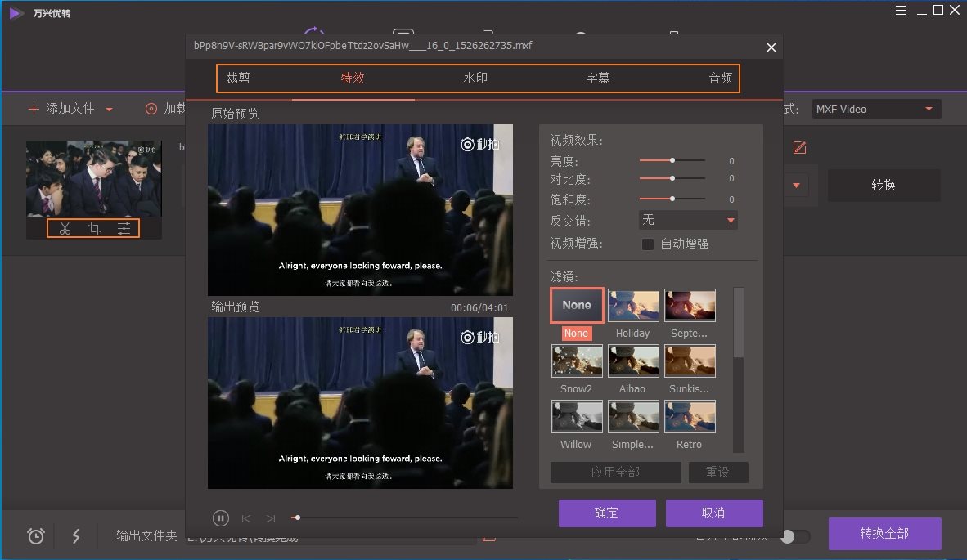Select the scissors trim tool on the video thumbnail
The height and width of the screenshot is (560, 967).
pos(65,228)
